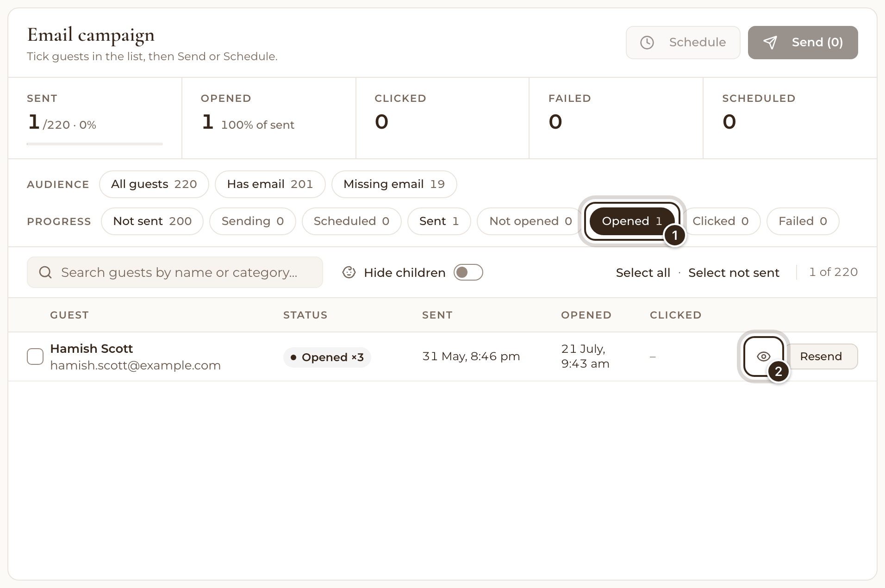The width and height of the screenshot is (885, 588).
Task: Click the SENT column header in table
Action: pos(437,315)
